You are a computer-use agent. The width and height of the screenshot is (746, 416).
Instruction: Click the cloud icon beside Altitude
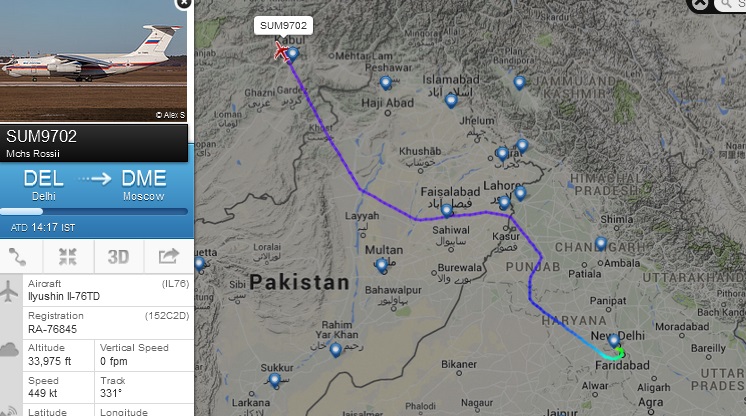pyautogui.click(x=10, y=350)
